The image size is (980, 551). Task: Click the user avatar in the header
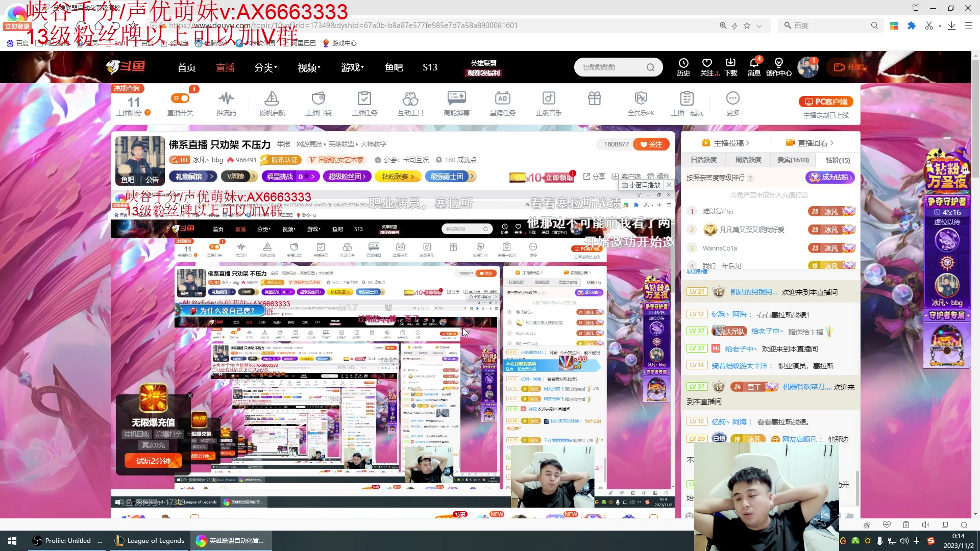807,67
